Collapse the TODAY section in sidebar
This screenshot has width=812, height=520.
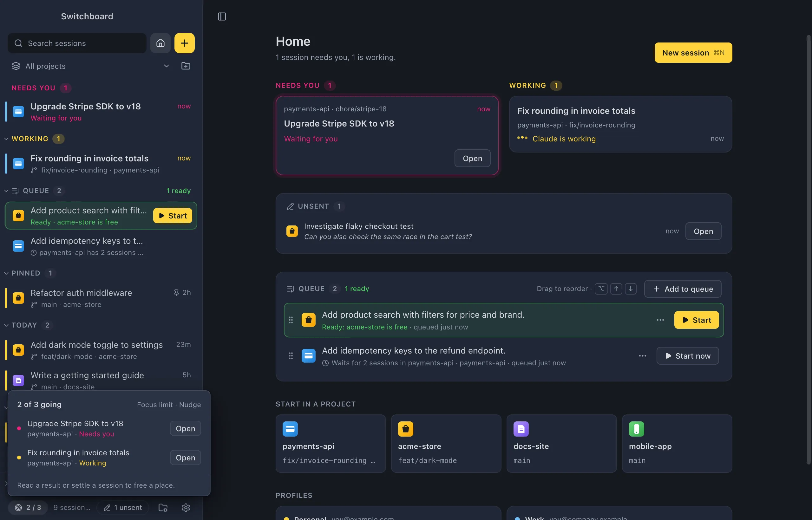pyautogui.click(x=6, y=325)
